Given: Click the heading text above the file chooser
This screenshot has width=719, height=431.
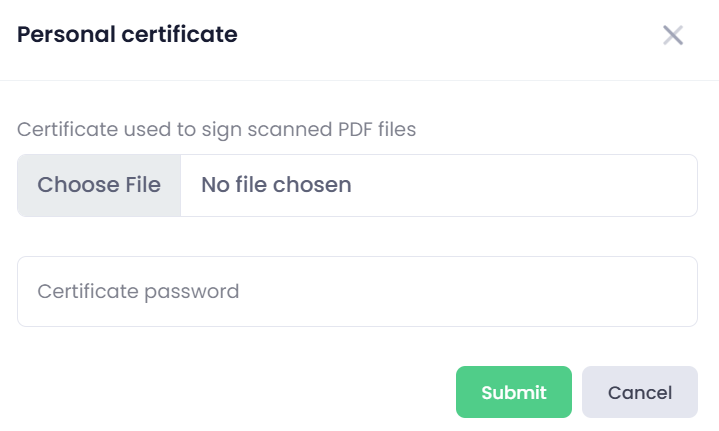Looking at the screenshot, I should [x=216, y=129].
